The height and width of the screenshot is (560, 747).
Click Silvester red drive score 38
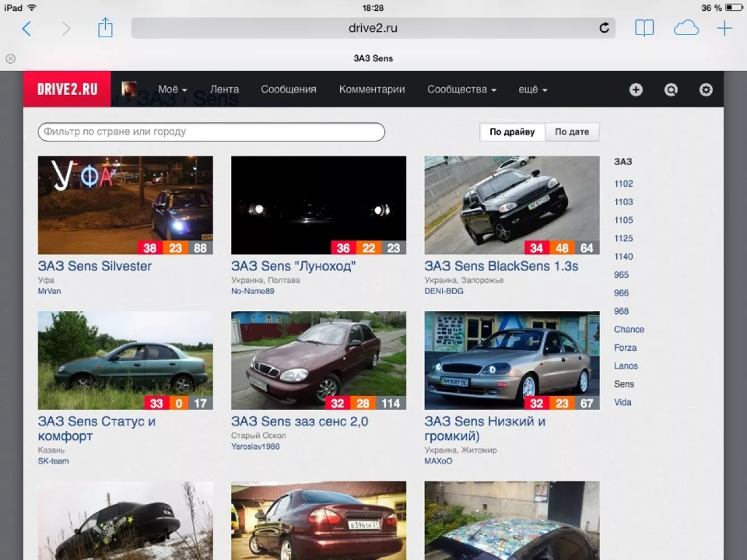150,248
